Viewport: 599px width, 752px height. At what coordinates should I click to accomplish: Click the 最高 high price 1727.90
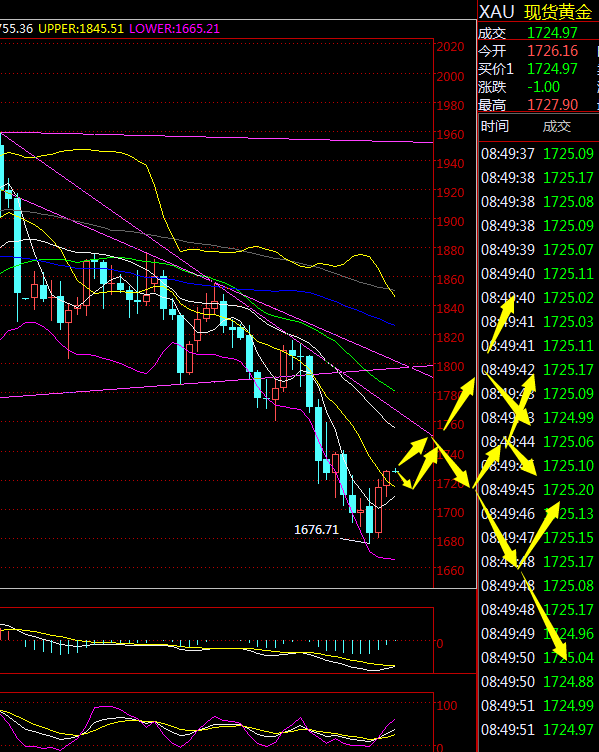click(x=552, y=105)
